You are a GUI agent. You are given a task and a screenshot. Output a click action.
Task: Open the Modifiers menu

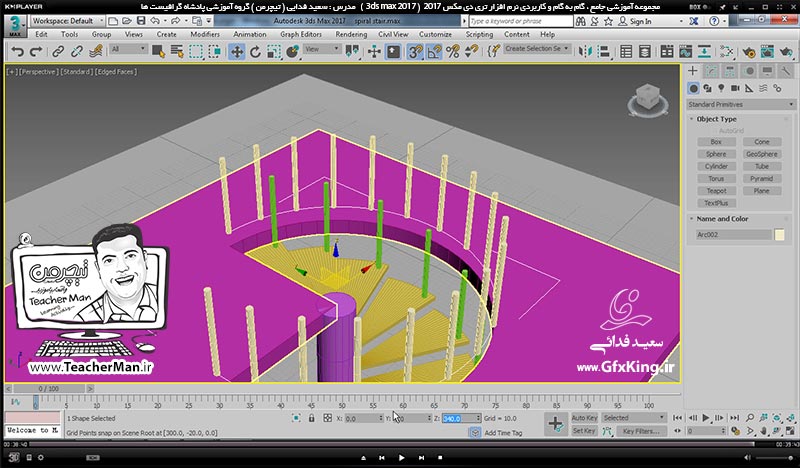click(x=205, y=34)
